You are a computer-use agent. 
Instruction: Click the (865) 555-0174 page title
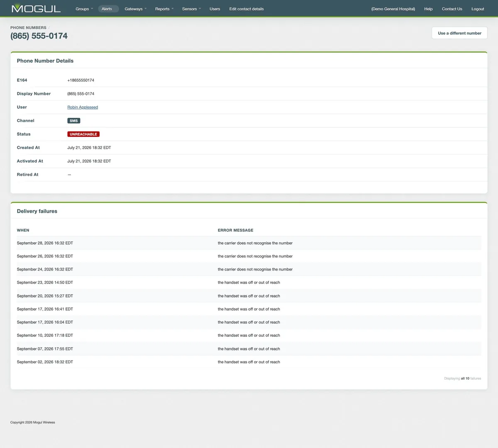click(x=39, y=36)
